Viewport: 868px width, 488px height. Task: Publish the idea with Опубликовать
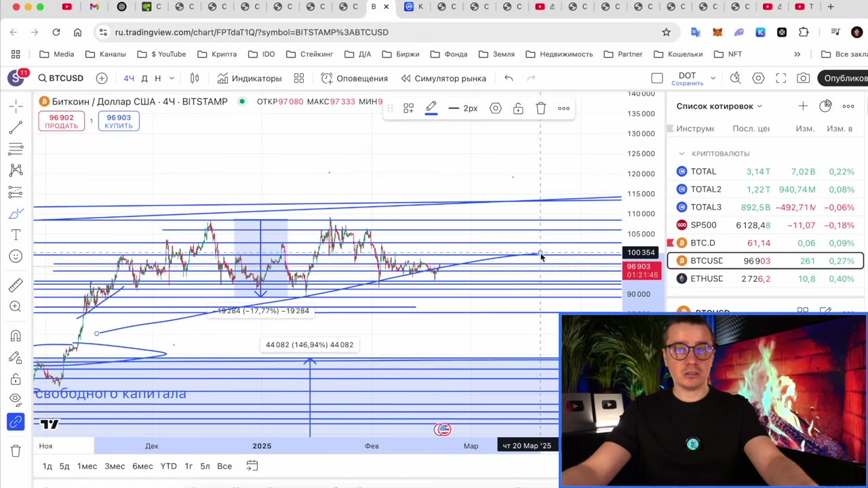[843, 78]
